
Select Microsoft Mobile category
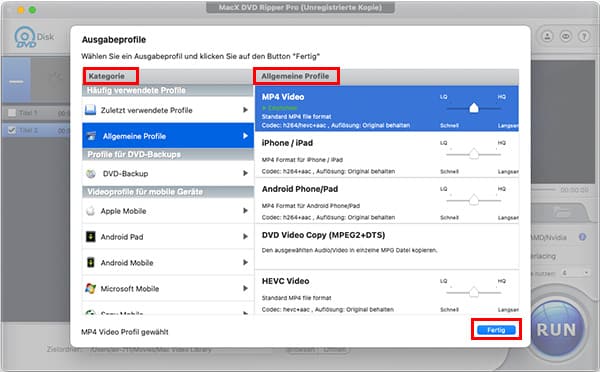coord(168,288)
